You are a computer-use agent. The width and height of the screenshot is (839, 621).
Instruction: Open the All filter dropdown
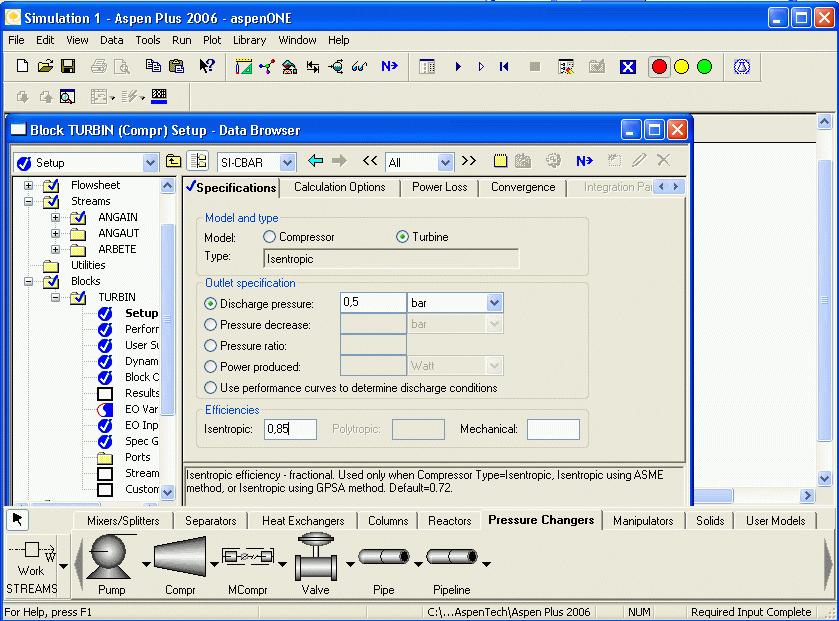(x=445, y=163)
